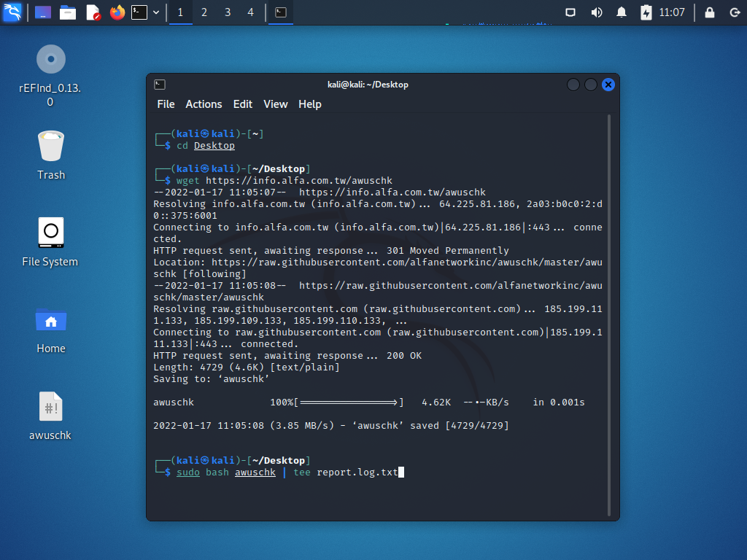Switch to workspace 4
The image size is (747, 560).
pos(251,12)
